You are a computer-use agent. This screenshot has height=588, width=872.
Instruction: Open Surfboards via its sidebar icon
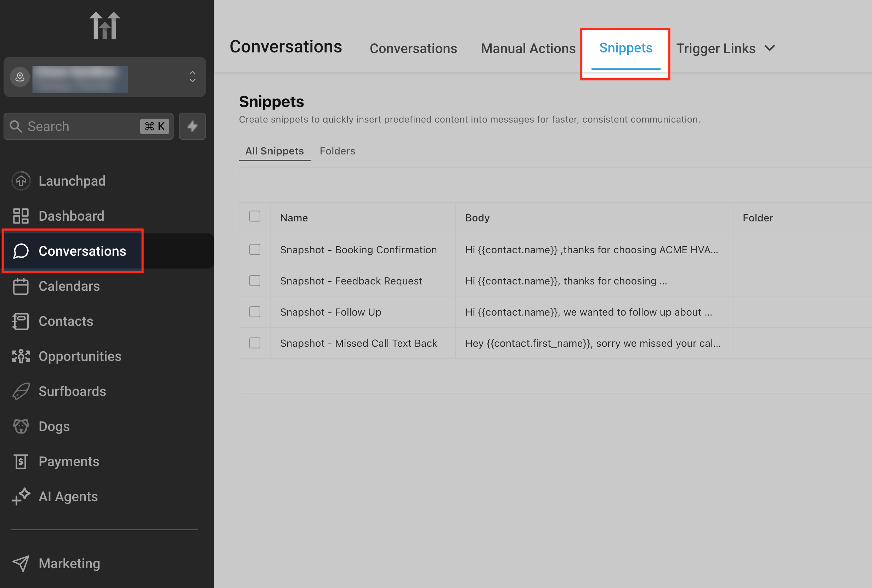pyautogui.click(x=21, y=391)
